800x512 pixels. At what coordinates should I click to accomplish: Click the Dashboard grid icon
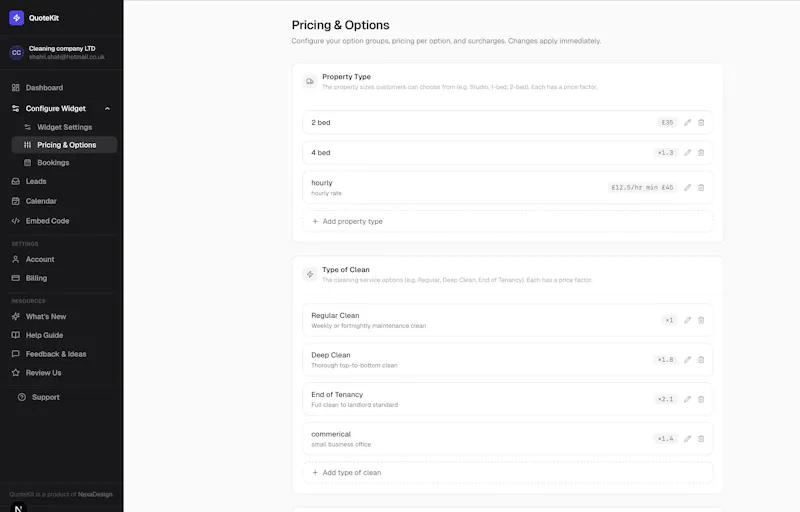click(x=16, y=88)
